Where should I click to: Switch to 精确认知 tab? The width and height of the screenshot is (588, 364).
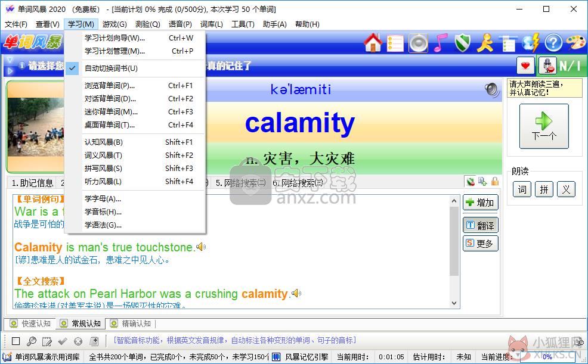coord(131,323)
